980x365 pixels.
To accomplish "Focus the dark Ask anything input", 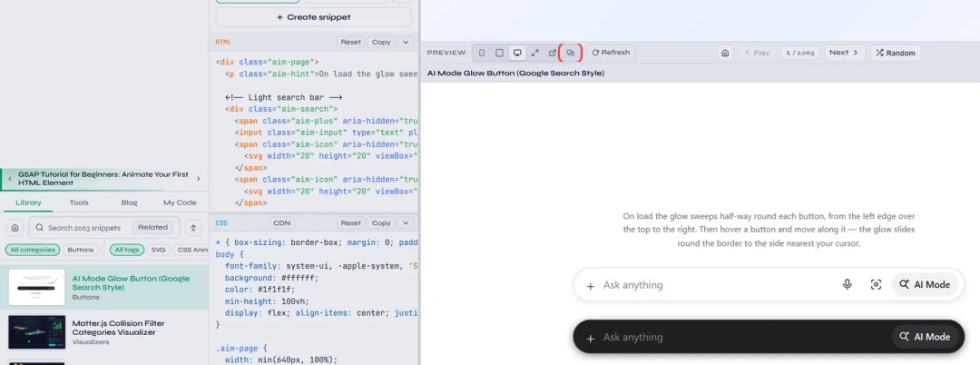I will [x=744, y=338].
